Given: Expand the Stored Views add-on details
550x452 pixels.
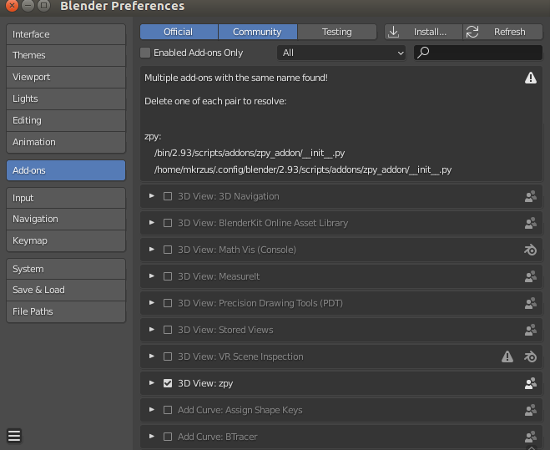Looking at the screenshot, I should (x=152, y=329).
